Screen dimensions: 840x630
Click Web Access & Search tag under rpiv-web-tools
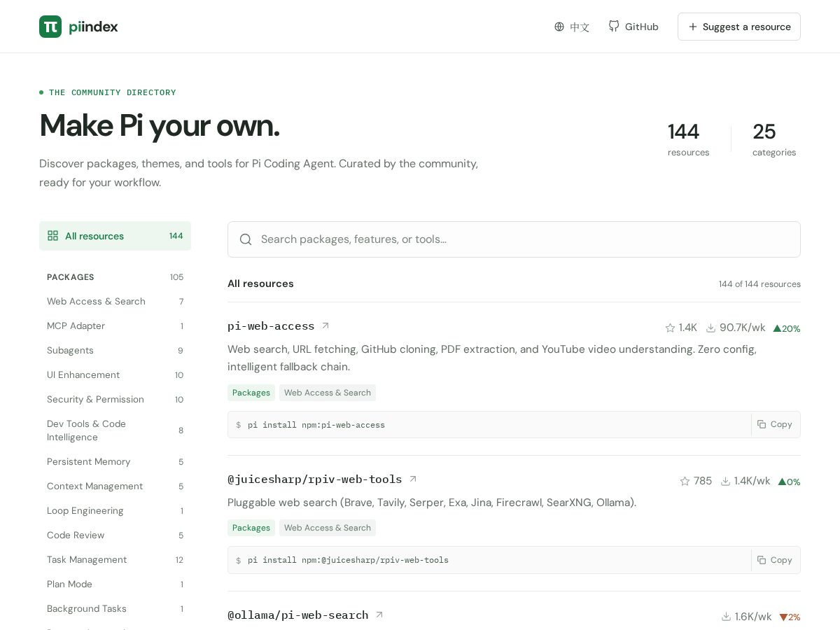pos(328,528)
